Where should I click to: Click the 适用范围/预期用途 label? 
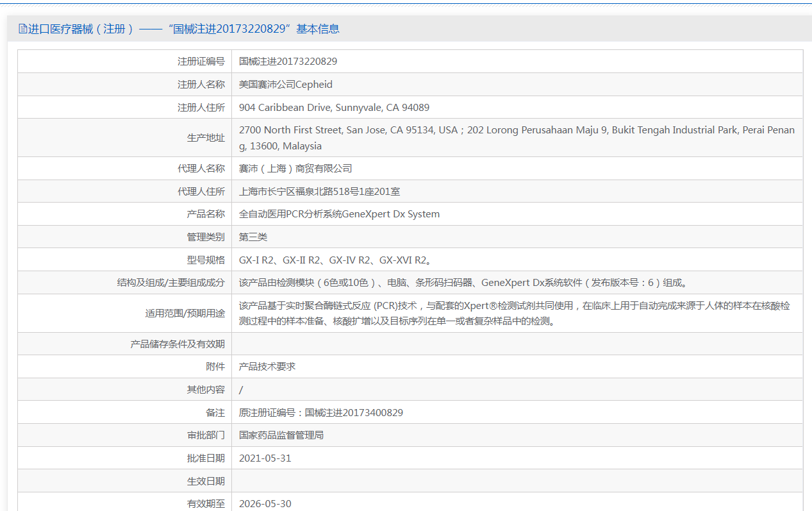[185, 314]
